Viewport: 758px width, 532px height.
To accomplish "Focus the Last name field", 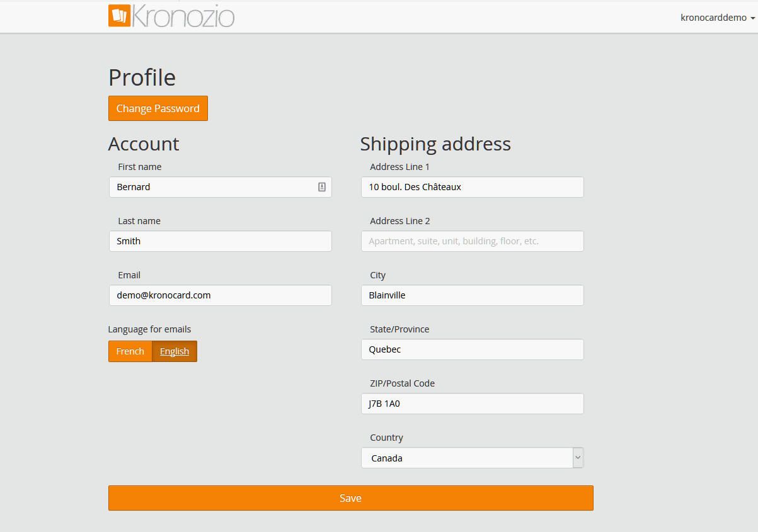I will click(221, 241).
